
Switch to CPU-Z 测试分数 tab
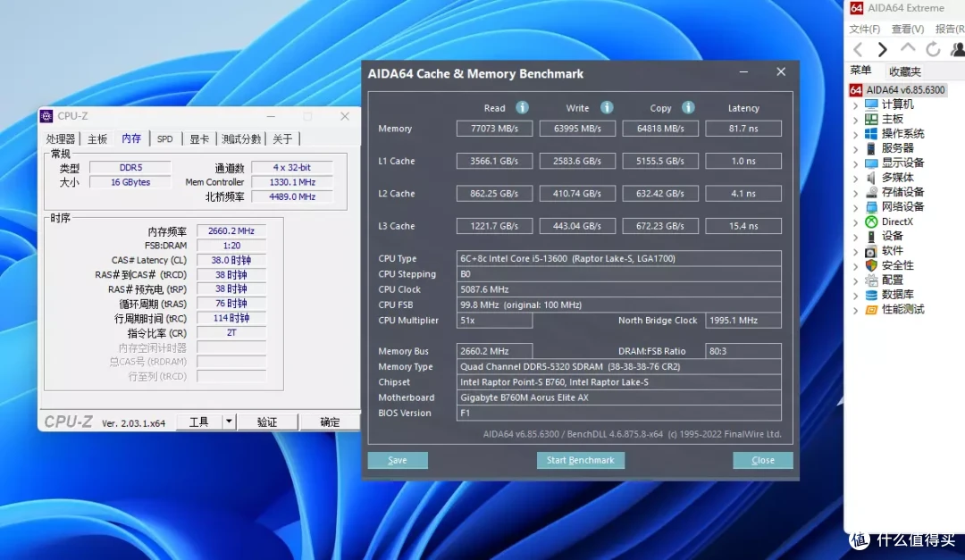pos(241,139)
